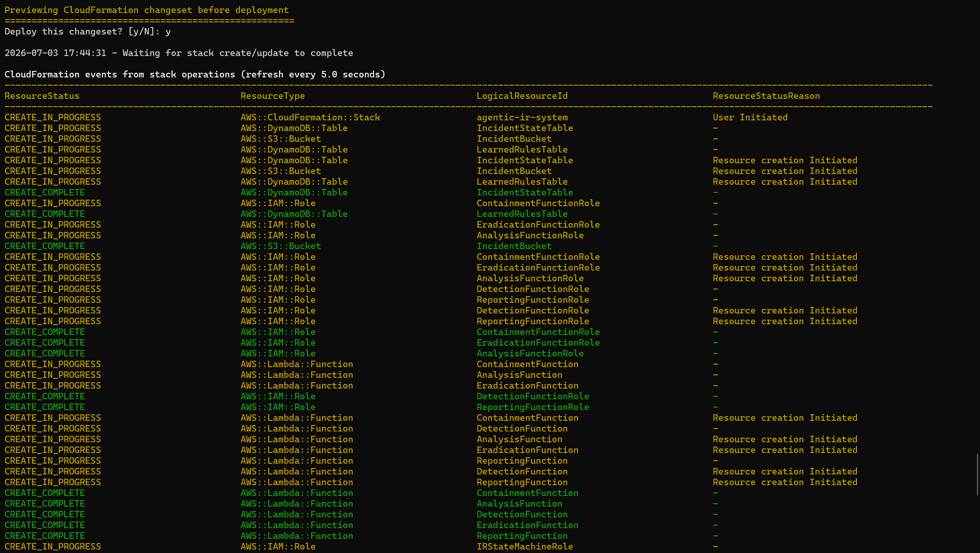Click the ResourceType column header
980x553 pixels.
[x=273, y=96]
